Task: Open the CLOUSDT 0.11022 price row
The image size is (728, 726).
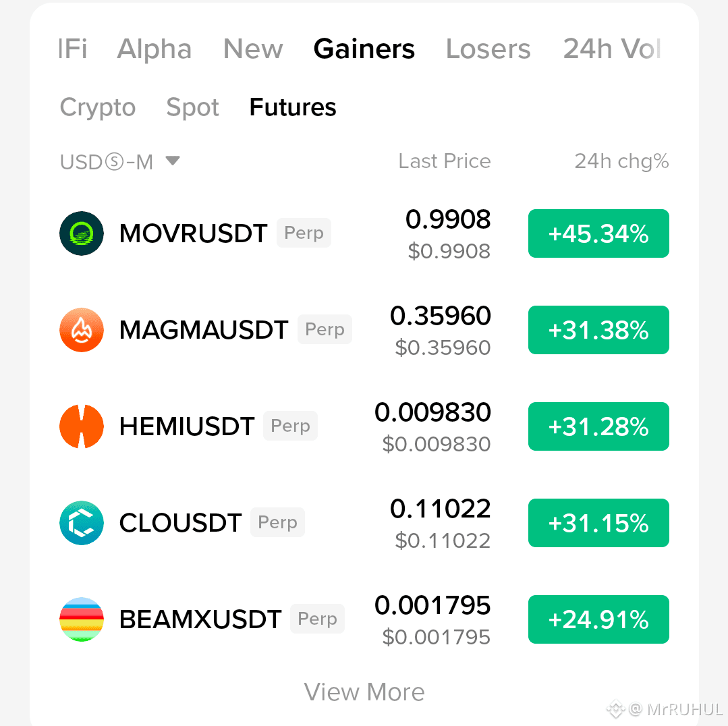Action: click(x=364, y=523)
